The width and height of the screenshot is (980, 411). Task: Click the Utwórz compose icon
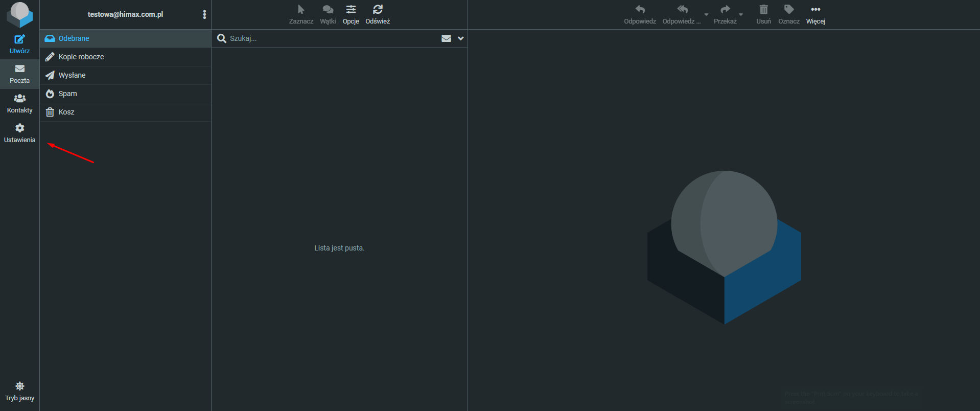pos(19,40)
